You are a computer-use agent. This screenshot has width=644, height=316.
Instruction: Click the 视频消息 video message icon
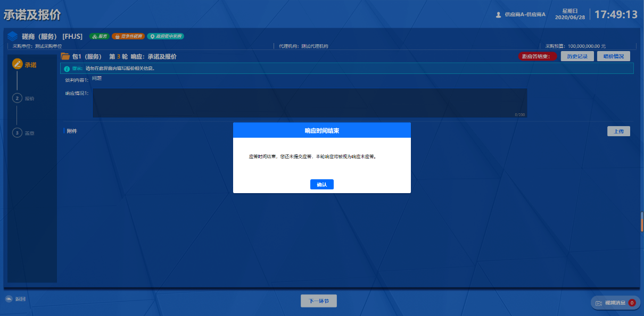pyautogui.click(x=599, y=303)
